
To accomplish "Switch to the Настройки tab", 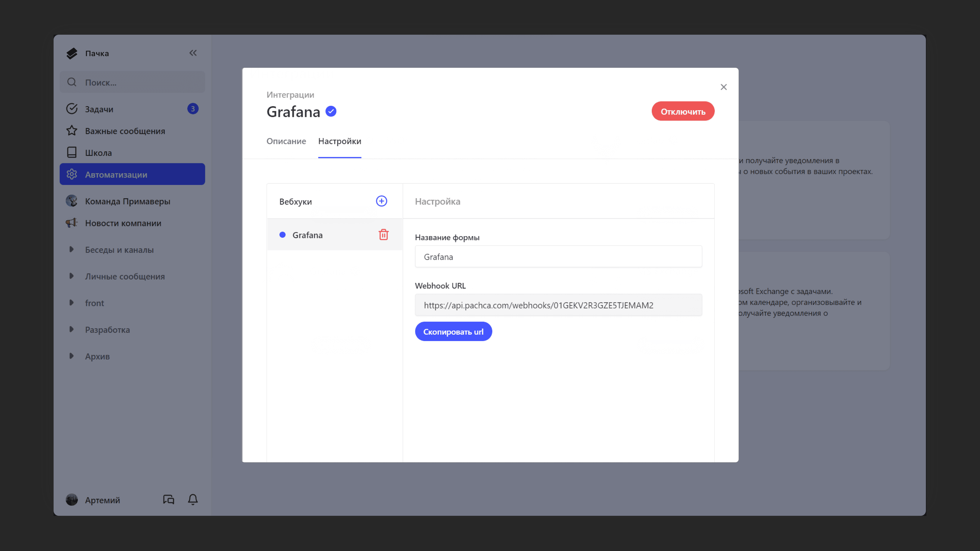I will click(339, 141).
